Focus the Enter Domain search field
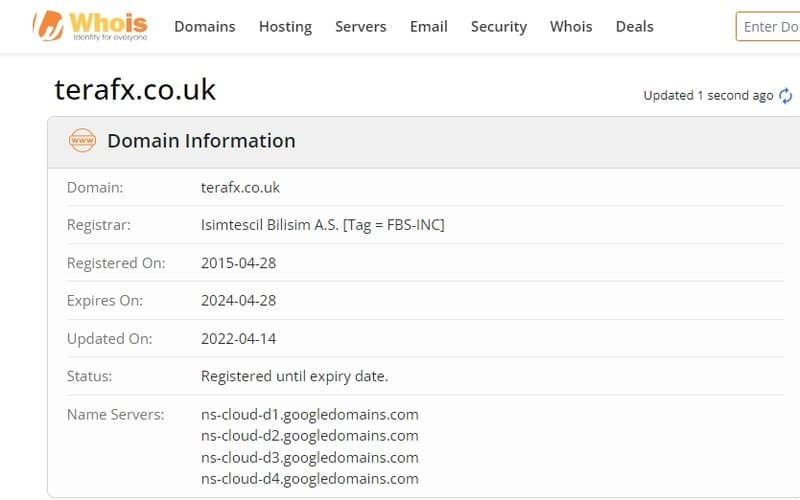The image size is (800, 500). click(x=768, y=27)
